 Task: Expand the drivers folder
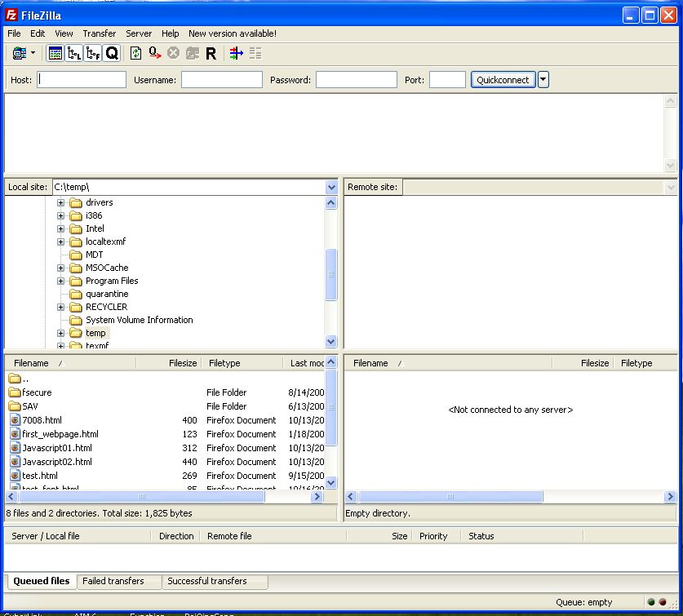coord(60,203)
